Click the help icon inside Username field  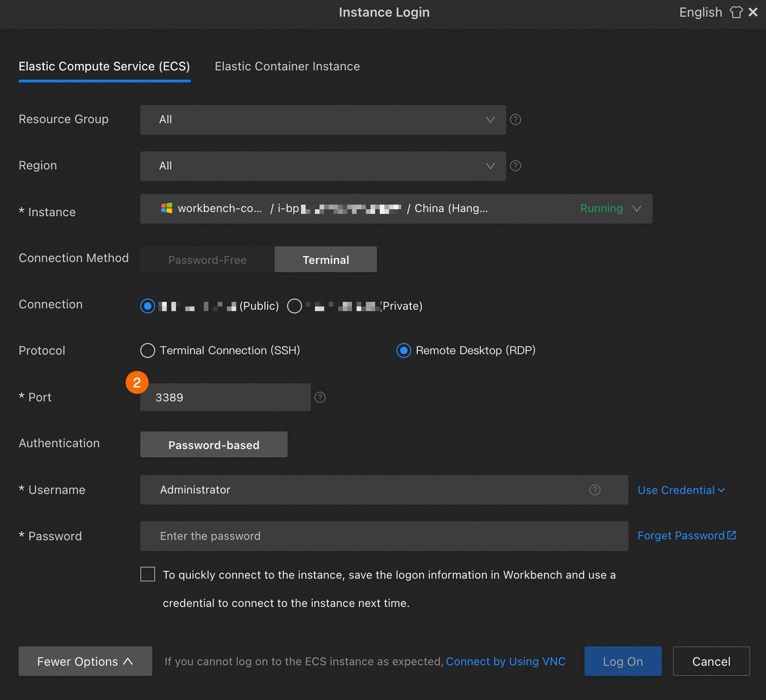tap(595, 490)
